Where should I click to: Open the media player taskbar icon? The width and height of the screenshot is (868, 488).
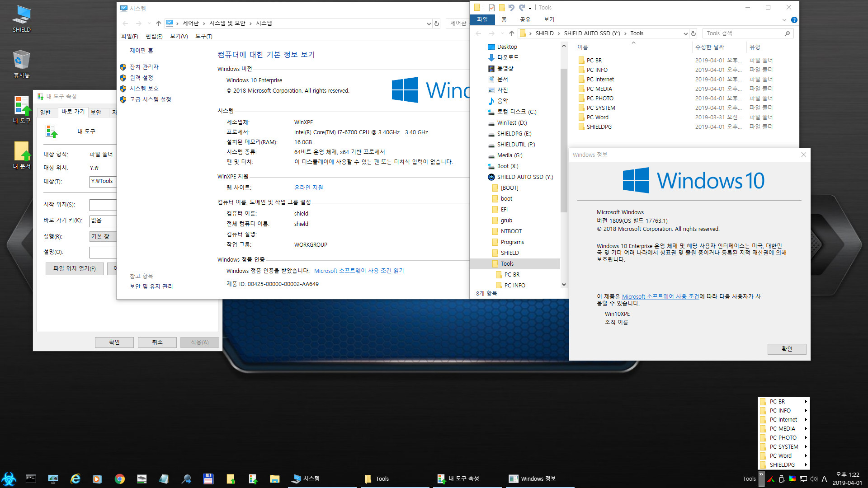[x=97, y=479]
